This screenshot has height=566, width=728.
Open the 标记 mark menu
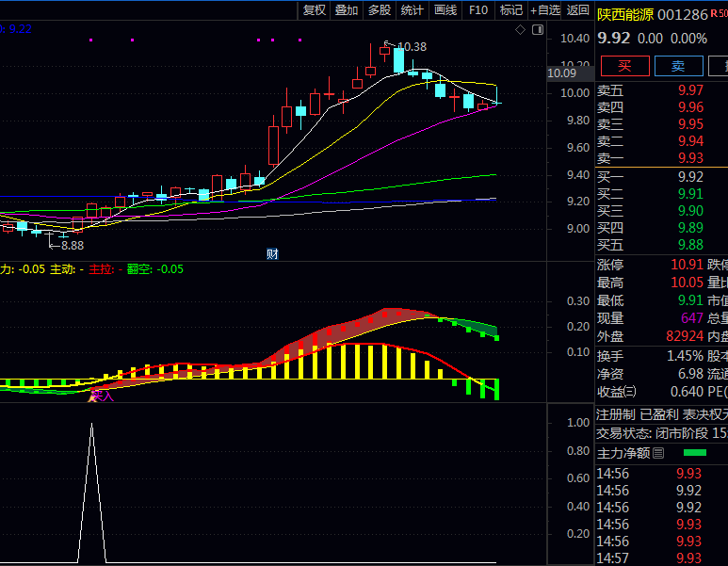(511, 10)
